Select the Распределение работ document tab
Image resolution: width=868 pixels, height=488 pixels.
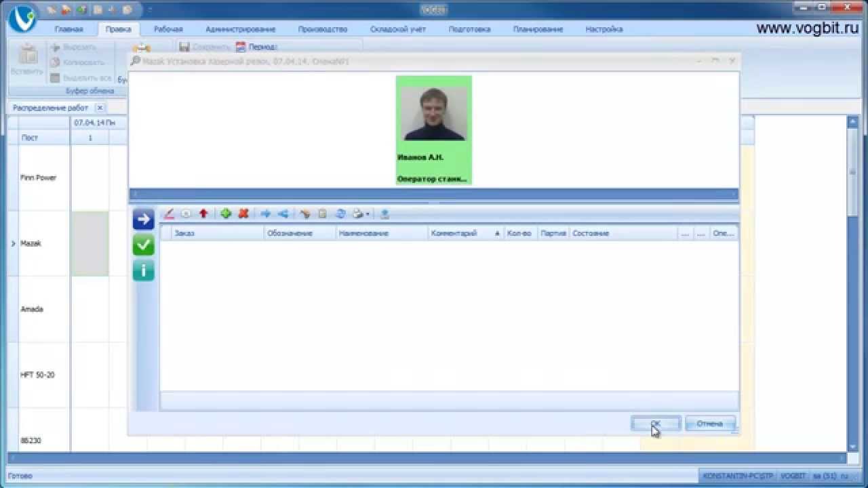point(51,108)
